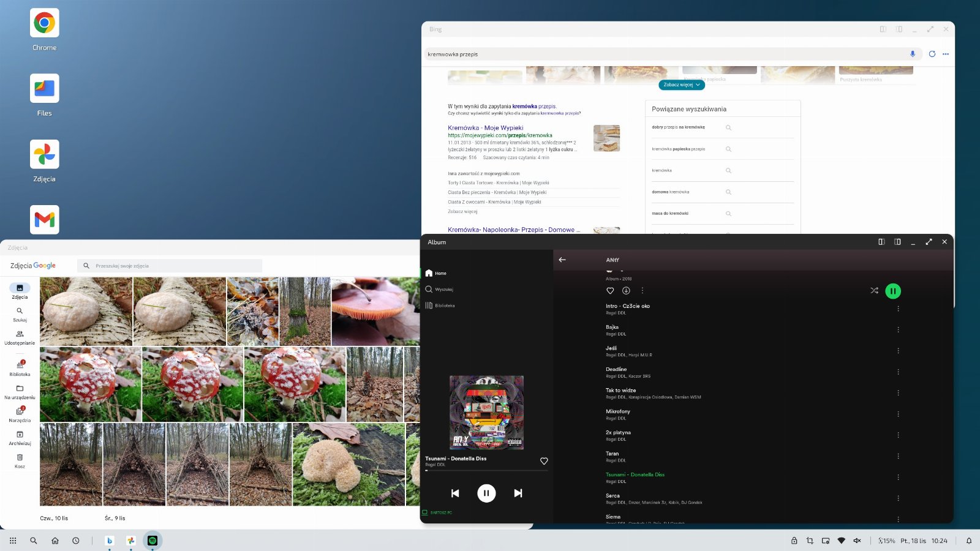The width and height of the screenshot is (980, 551).
Task: Open notifications bell in tray
Action: pos(969,541)
